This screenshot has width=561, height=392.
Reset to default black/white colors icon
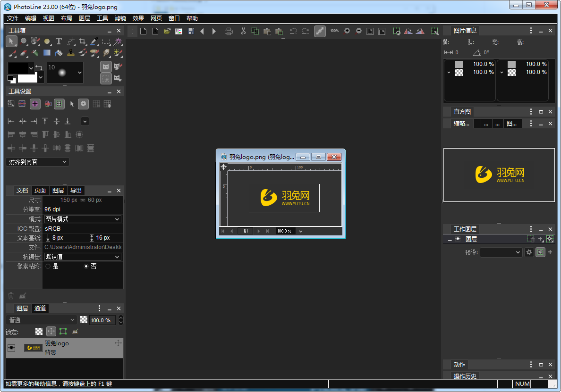tap(11, 79)
